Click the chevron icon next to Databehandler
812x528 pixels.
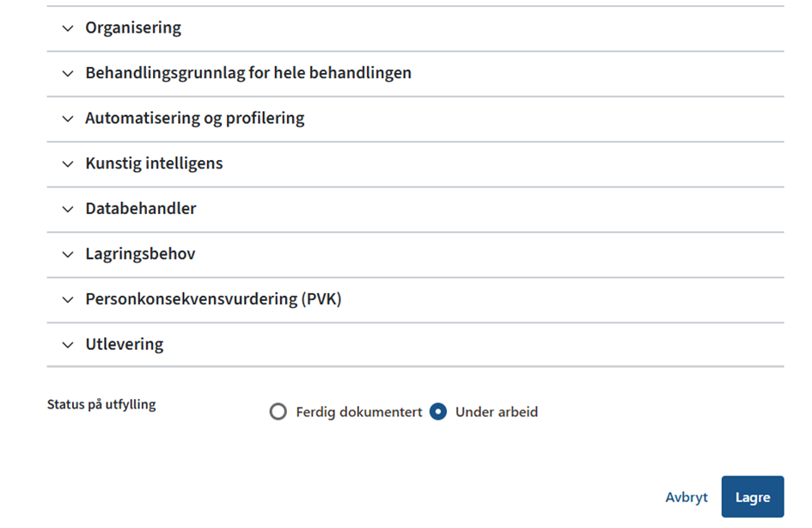tap(68, 209)
